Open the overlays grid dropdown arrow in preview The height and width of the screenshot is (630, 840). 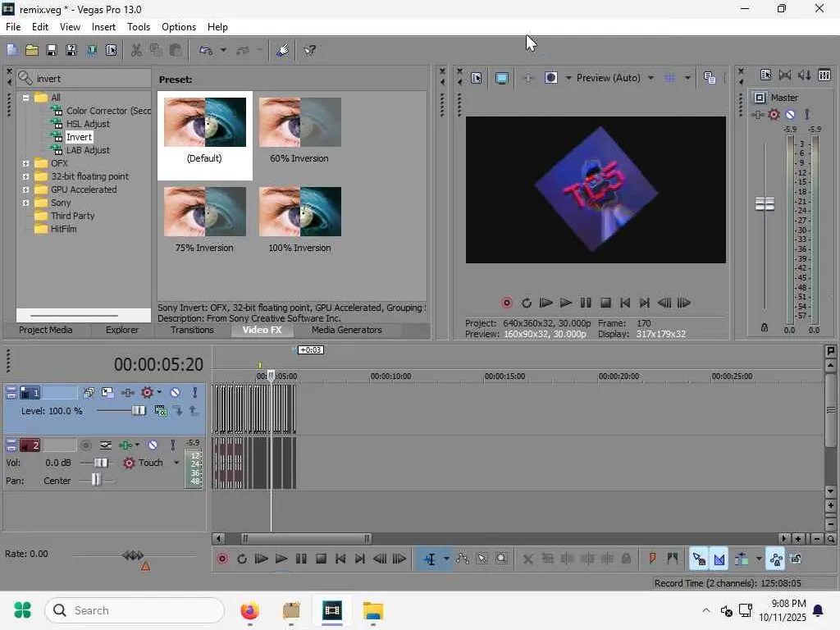point(687,78)
